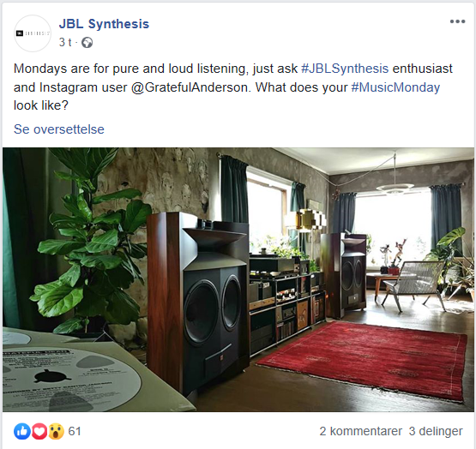This screenshot has width=476, height=449.
Task: Click Se oversettelse to translate post
Action: point(59,129)
